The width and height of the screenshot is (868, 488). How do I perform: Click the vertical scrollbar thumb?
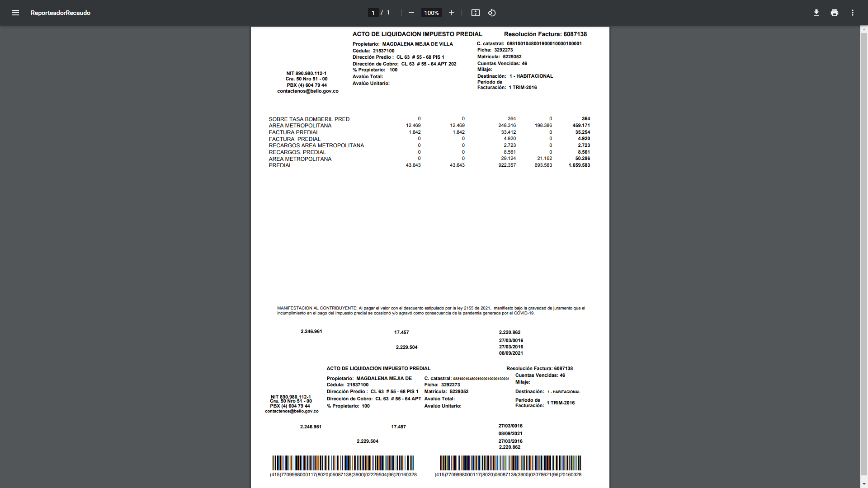(x=864, y=253)
